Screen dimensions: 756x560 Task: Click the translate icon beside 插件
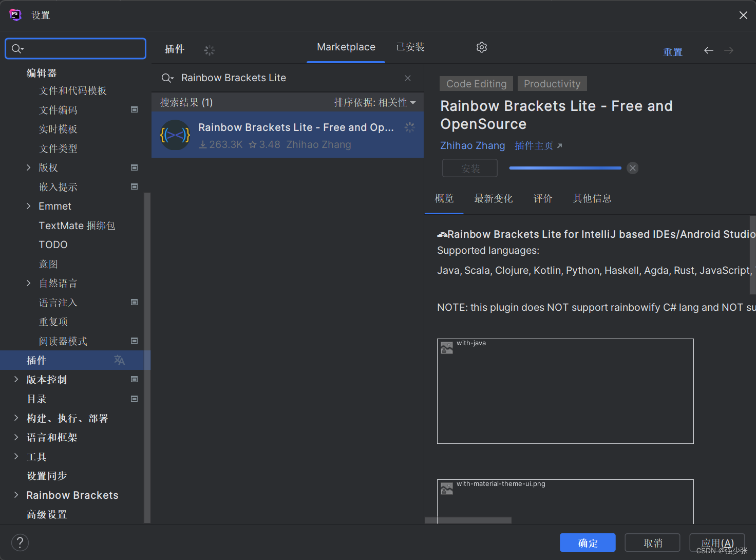(120, 360)
